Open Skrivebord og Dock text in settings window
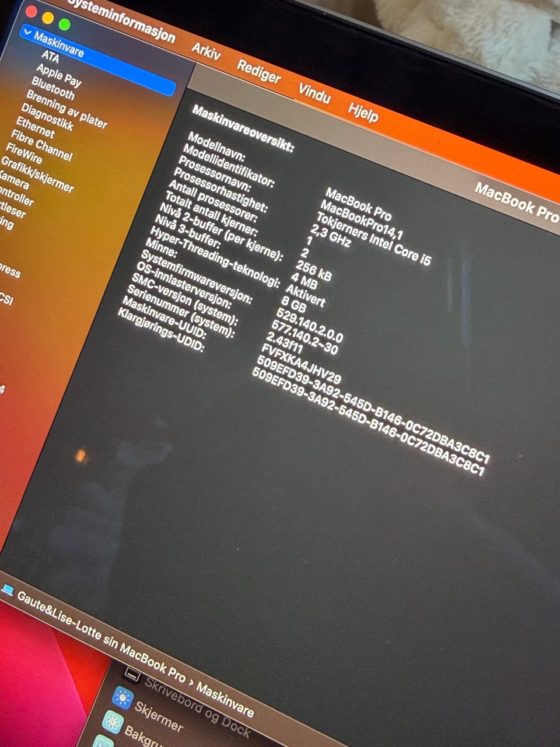 (198, 707)
